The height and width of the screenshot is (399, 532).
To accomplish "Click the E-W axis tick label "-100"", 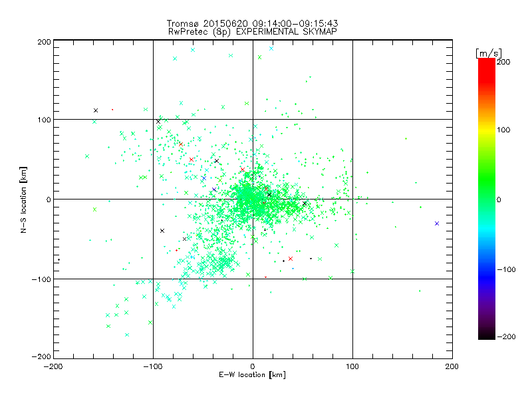I will pos(153,366).
